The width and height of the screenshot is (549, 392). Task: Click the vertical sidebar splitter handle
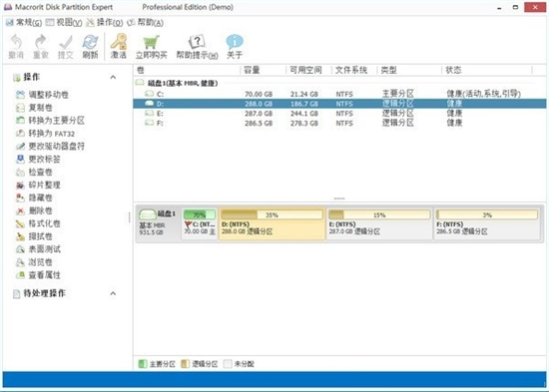tap(129, 217)
